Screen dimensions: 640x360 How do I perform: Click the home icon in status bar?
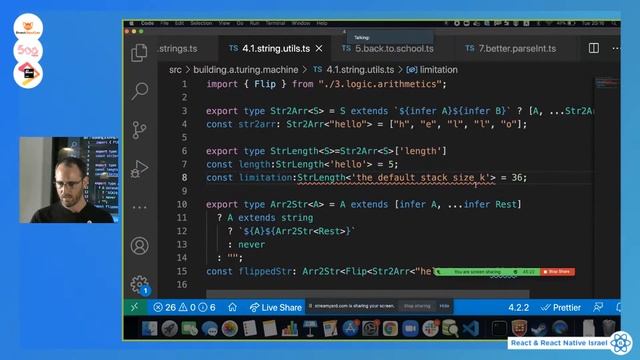tap(232, 307)
